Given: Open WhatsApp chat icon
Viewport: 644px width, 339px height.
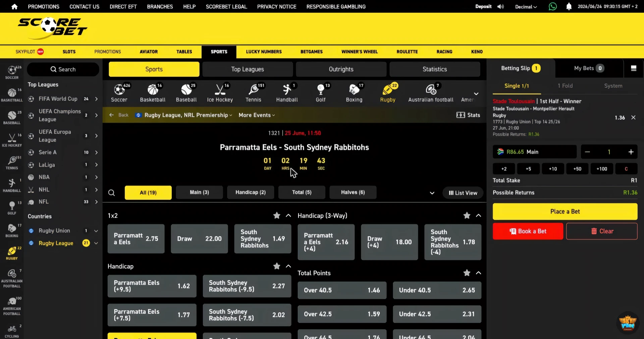Looking at the screenshot, I should tap(552, 6).
